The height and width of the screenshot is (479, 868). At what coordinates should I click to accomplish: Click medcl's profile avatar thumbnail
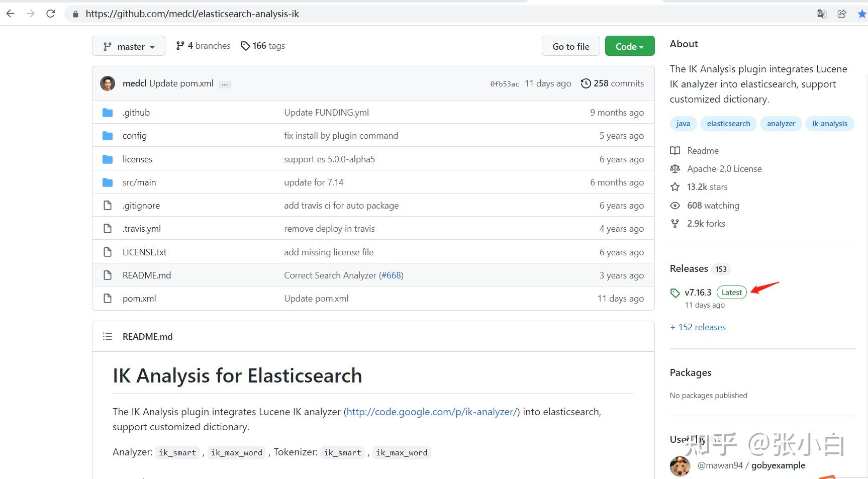[x=107, y=83]
